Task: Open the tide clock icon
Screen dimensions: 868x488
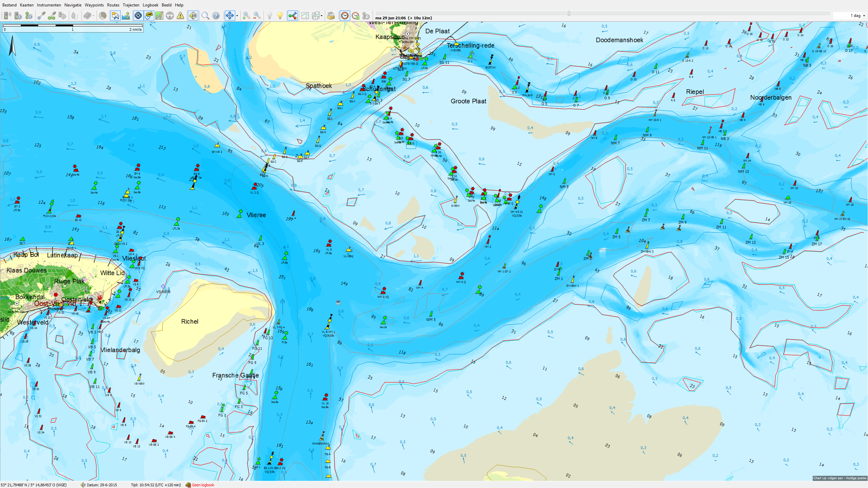Action: pos(345,16)
